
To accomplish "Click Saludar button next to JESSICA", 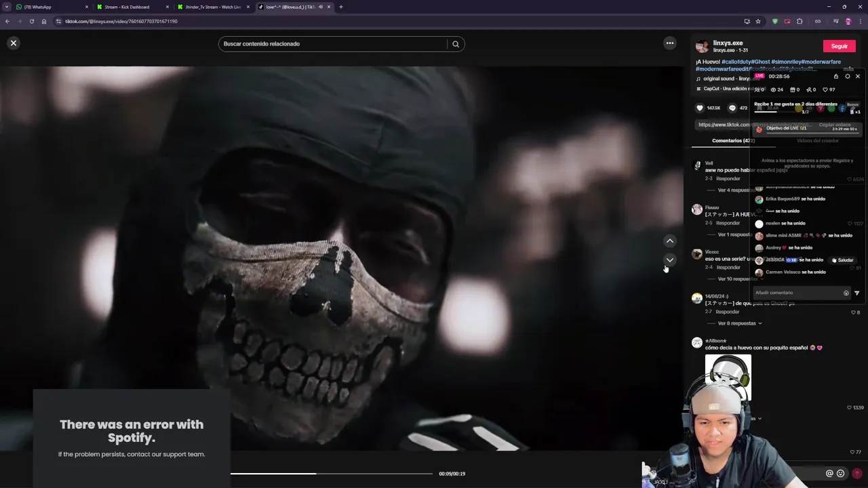I will coord(843,260).
